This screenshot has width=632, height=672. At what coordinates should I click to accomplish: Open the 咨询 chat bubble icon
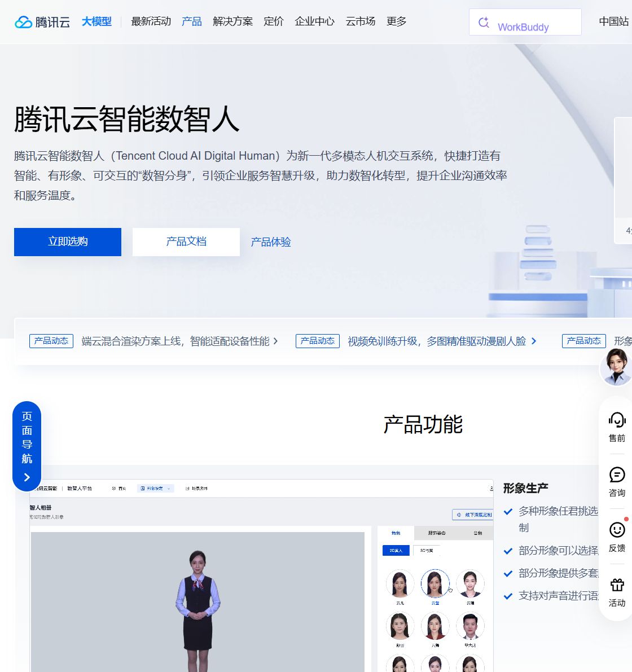tap(617, 475)
